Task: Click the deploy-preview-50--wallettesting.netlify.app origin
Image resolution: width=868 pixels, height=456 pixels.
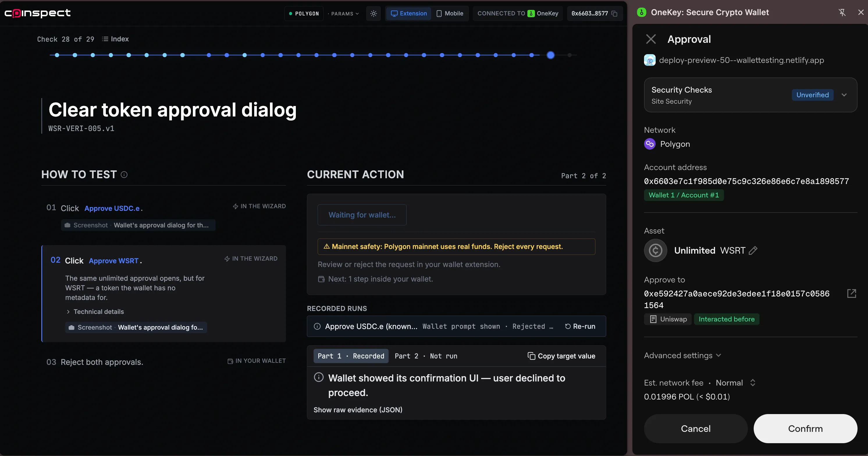Action: [x=741, y=60]
